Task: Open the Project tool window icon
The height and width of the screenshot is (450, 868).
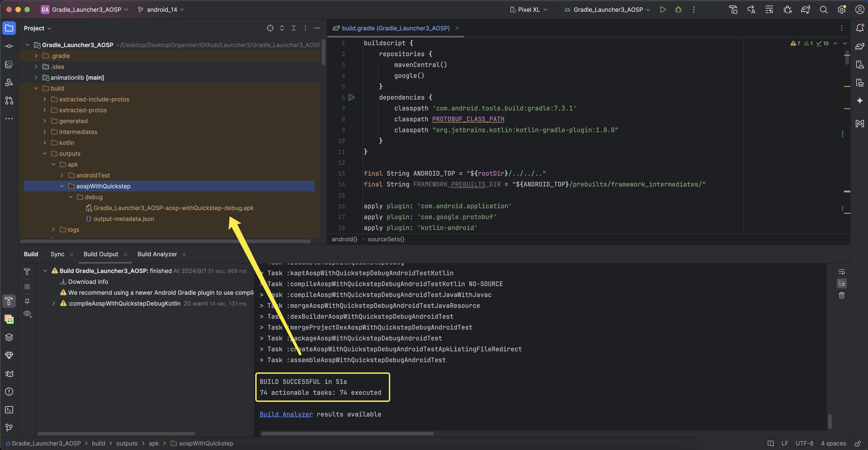Action: 9,28
